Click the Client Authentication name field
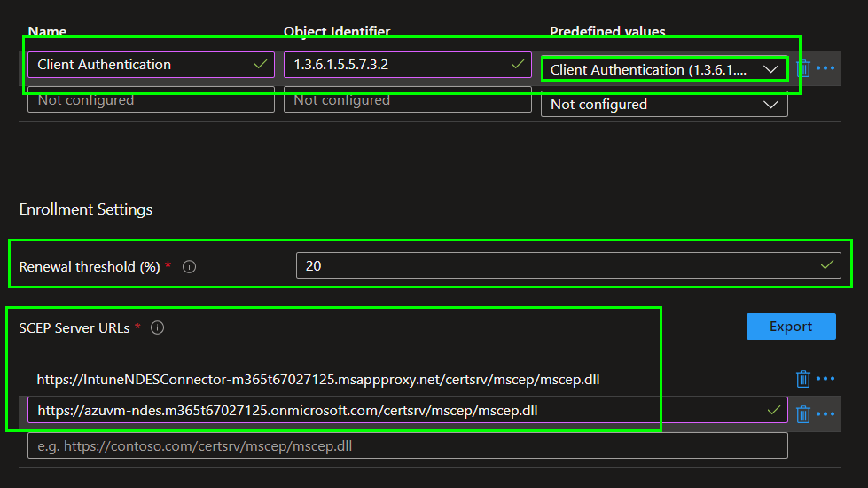Screen dimensions: 868x488 click(x=142, y=65)
